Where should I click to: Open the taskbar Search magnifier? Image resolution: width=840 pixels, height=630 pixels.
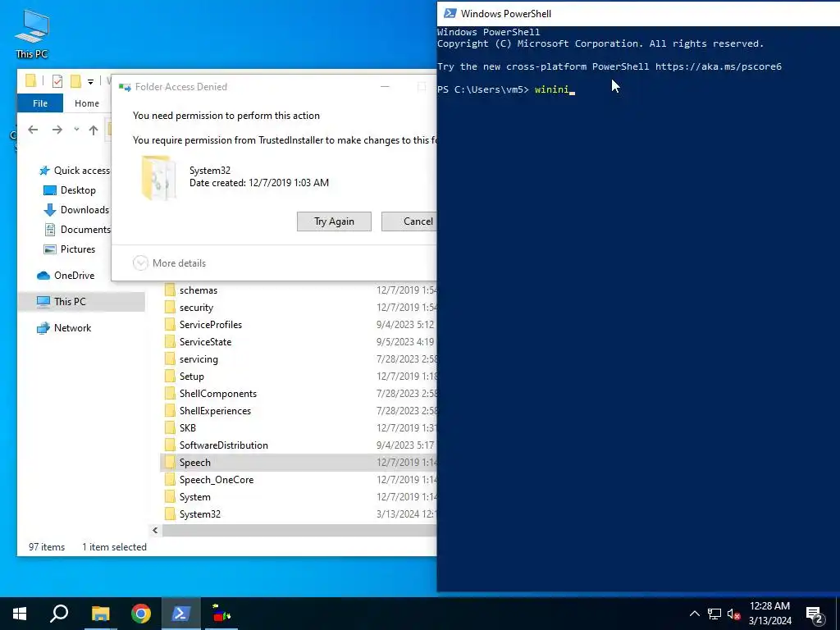[59, 614]
